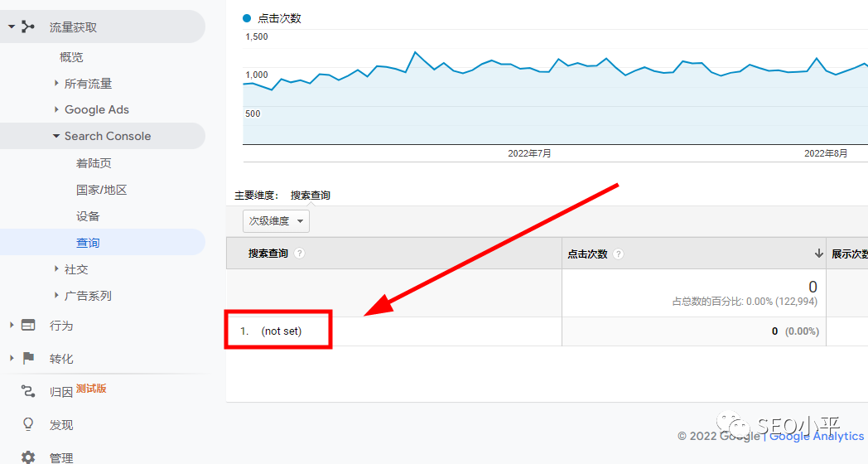Open the 管理 admin label
Screen dimensions: 868x464
coord(61,458)
